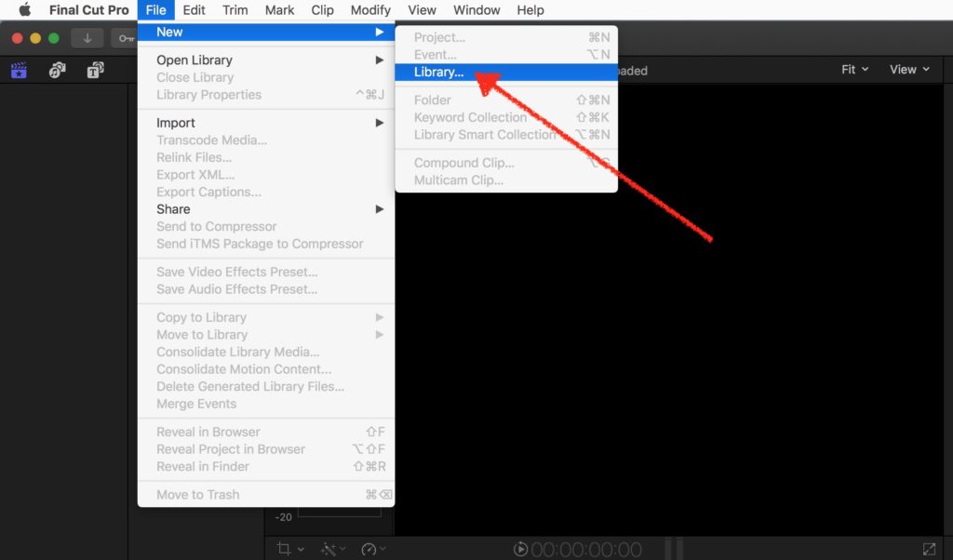This screenshot has width=953, height=560.
Task: Choose Merge Events menu item
Action: (x=266, y=404)
